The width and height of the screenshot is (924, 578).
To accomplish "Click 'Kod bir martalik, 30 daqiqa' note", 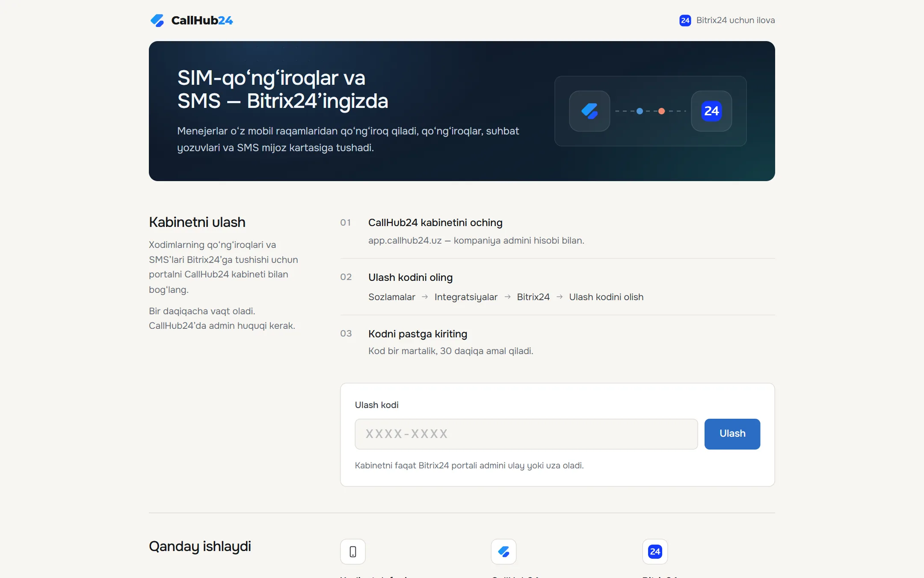I will click(450, 351).
